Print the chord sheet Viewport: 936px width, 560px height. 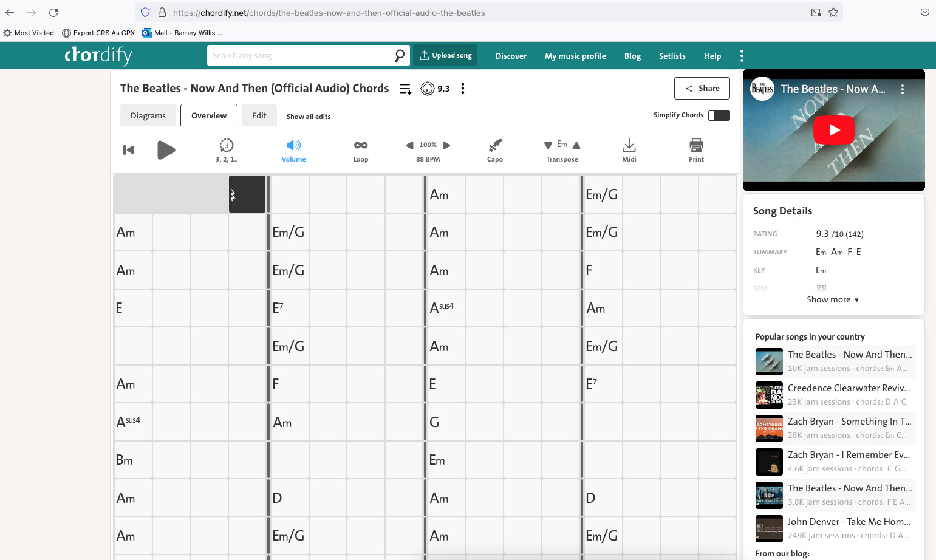696,150
